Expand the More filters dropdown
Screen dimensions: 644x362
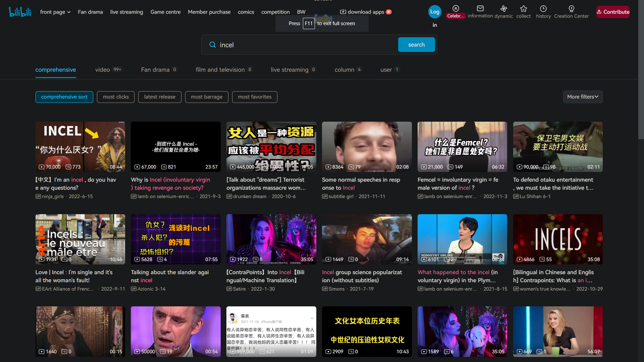click(583, 97)
